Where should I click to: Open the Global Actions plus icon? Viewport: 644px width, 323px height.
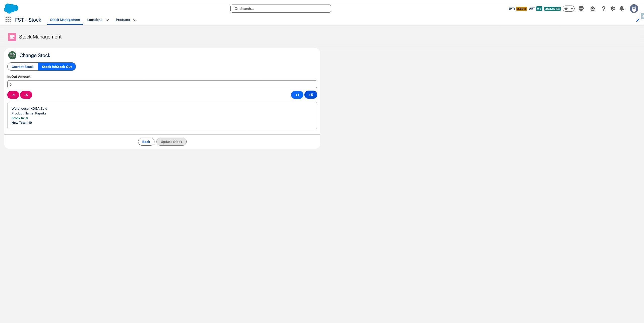pyautogui.click(x=581, y=9)
